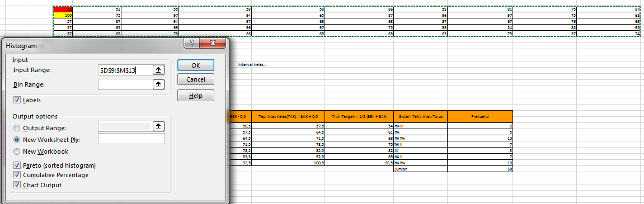The image size is (644, 204).
Task: Choose the New Worksheet Ply option
Action: (x=17, y=140)
